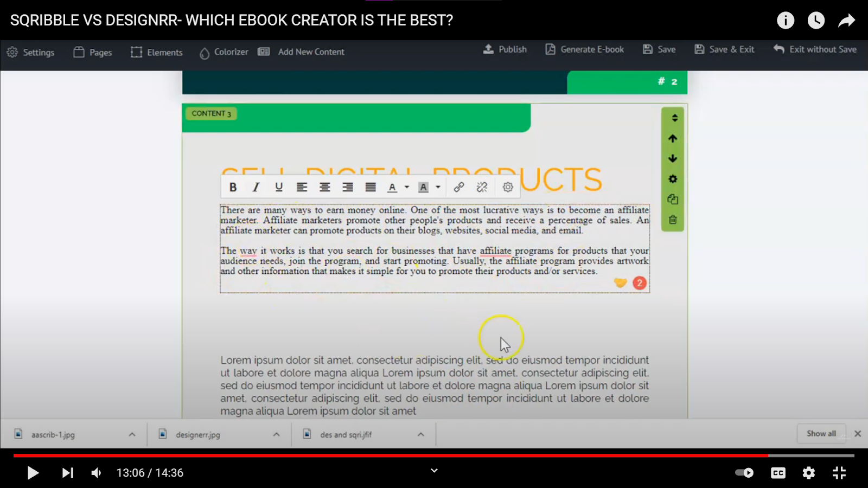This screenshot has height=488, width=868.
Task: Align text to the right
Action: coord(348,187)
